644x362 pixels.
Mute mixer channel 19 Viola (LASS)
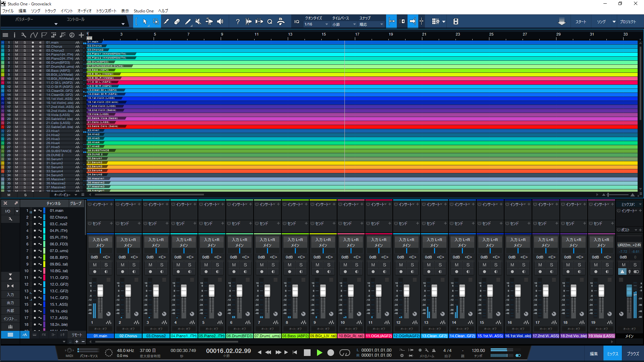[596, 265]
